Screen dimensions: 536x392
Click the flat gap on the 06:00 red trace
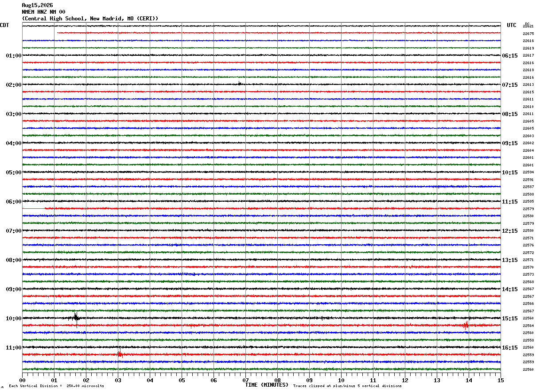point(34,208)
